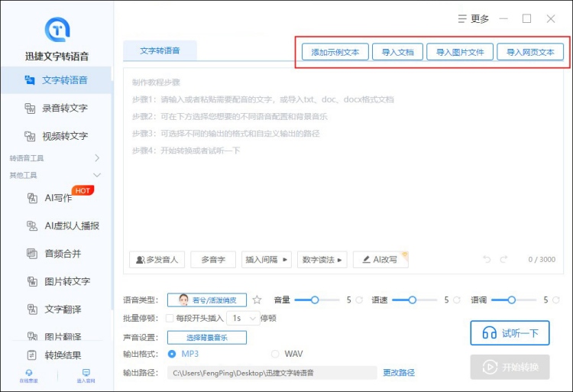
Task: Open the 1s pause duration dropdown
Action: (x=244, y=318)
